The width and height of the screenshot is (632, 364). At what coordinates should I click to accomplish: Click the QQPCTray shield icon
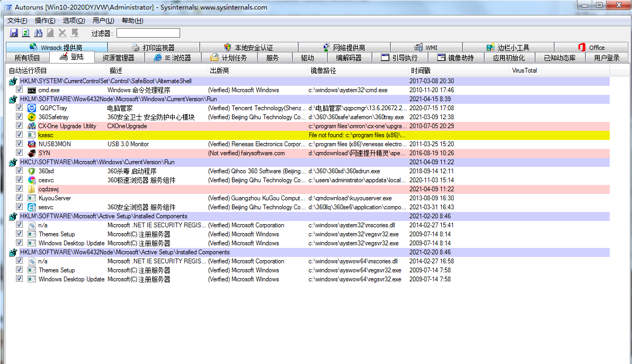[32, 108]
